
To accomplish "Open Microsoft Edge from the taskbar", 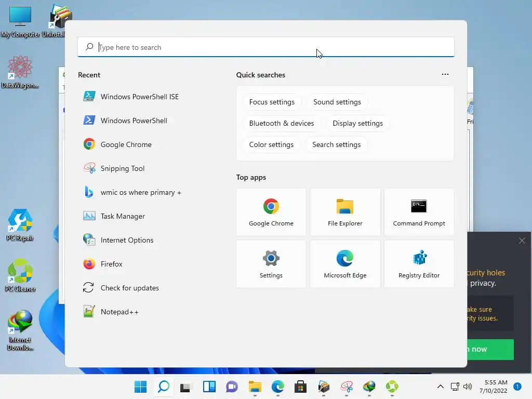I will 278,387.
